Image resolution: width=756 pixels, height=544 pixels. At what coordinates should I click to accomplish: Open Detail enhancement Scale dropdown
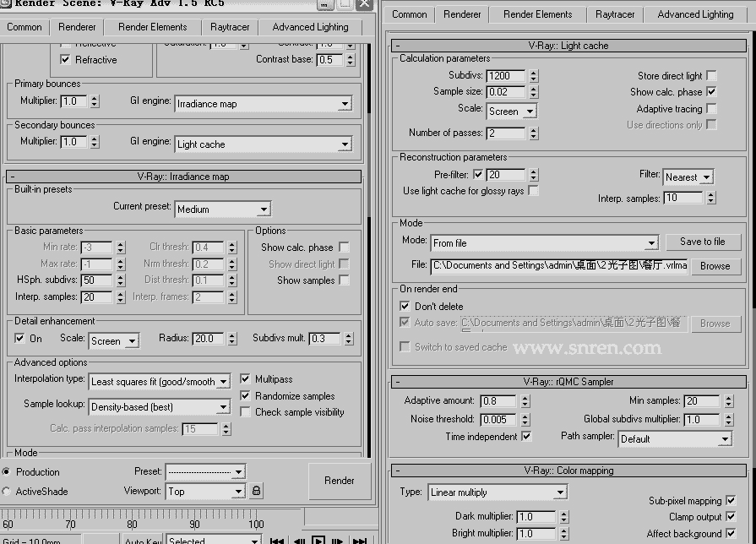coord(114,341)
